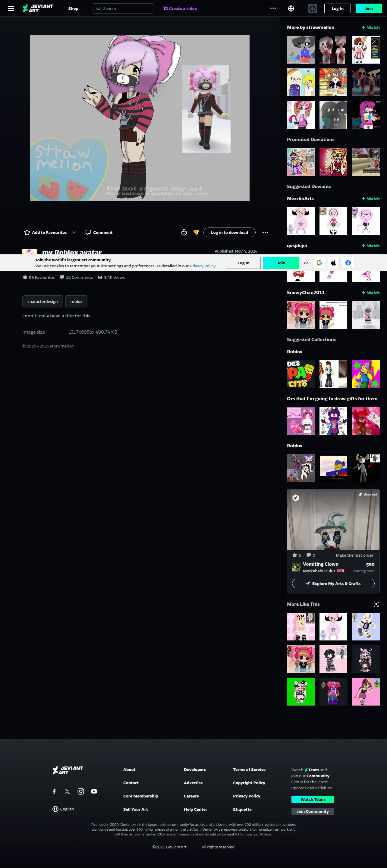Viewport: 387px width, 868px height.
Task: Open the globe language selector icon
Action: point(291,8)
